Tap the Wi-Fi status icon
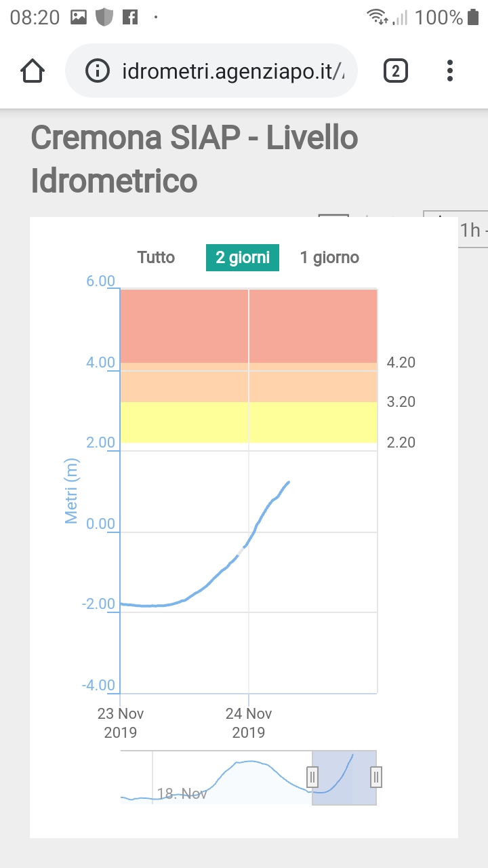The height and width of the screenshot is (868, 488). 377,18
